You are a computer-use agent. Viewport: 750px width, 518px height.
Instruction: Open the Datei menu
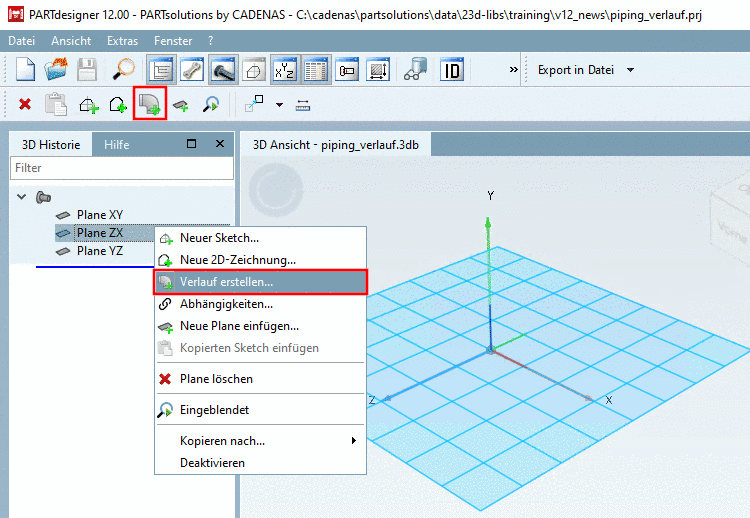22,41
